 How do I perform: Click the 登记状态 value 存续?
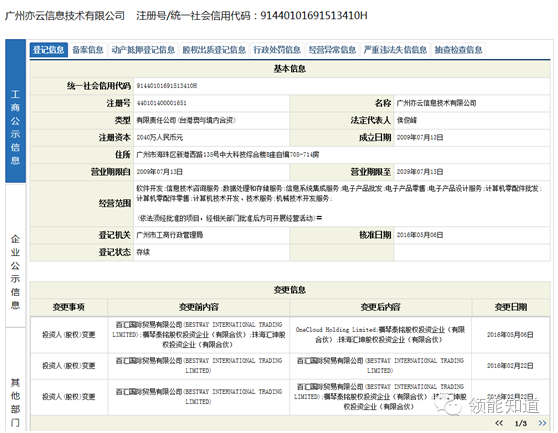coord(143,252)
